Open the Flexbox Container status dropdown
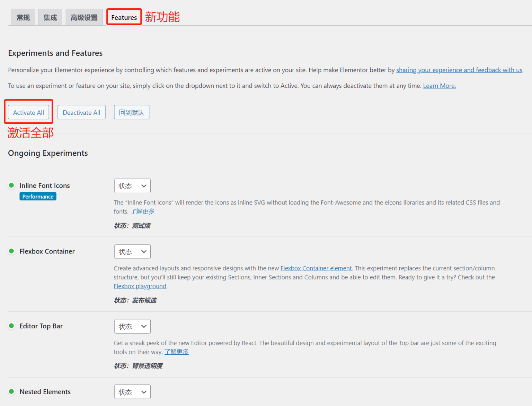Image resolution: width=532 pixels, height=406 pixels. (132, 252)
